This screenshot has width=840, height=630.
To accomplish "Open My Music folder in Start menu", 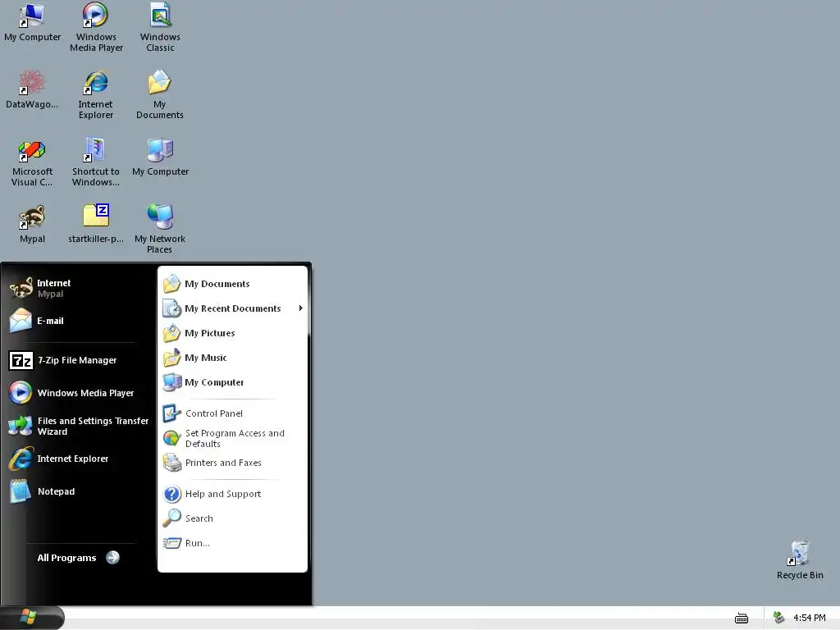I will (x=232, y=358).
